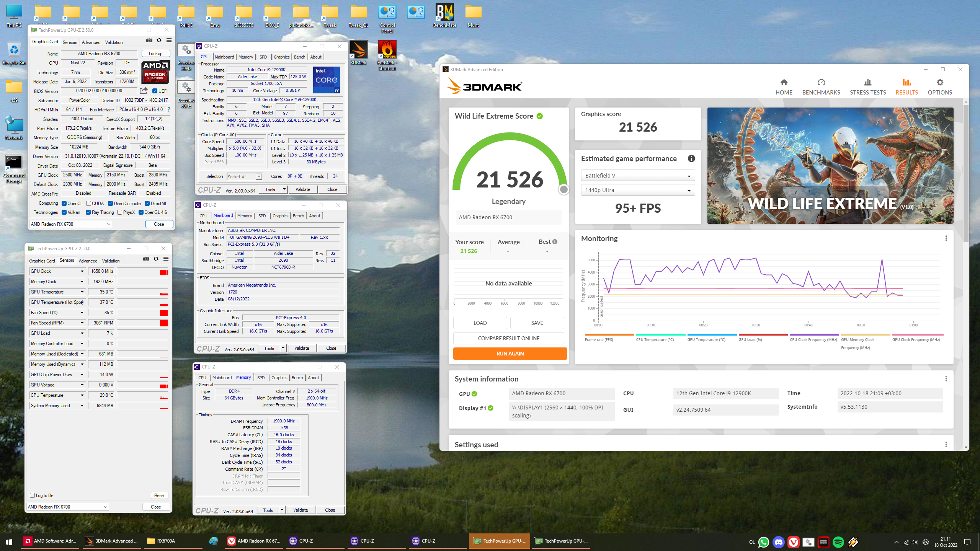Open GPU selection dropdown in GPU-Z Graphics Card window
The width and height of the screenshot is (980, 551).
point(71,224)
